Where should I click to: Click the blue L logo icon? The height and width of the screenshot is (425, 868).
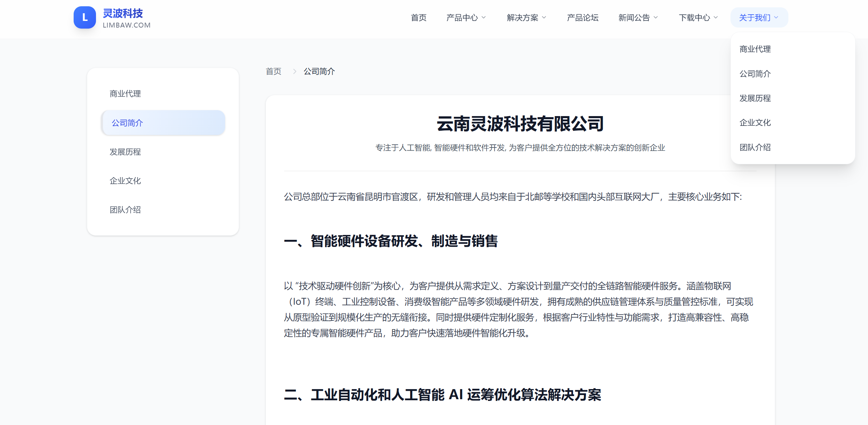tap(84, 17)
